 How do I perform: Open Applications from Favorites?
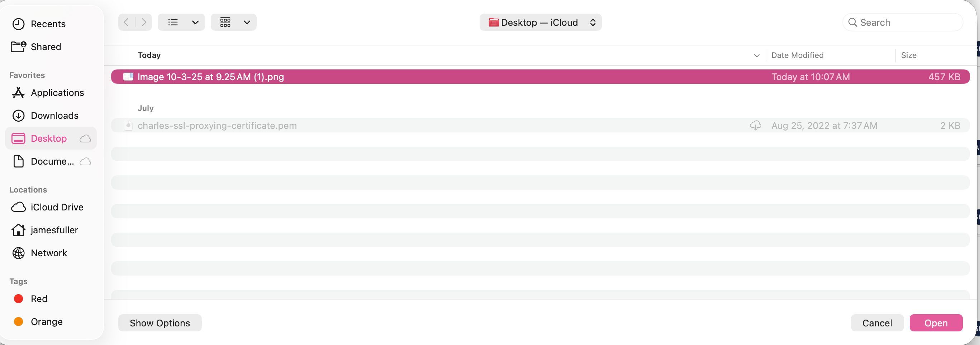[x=57, y=93]
